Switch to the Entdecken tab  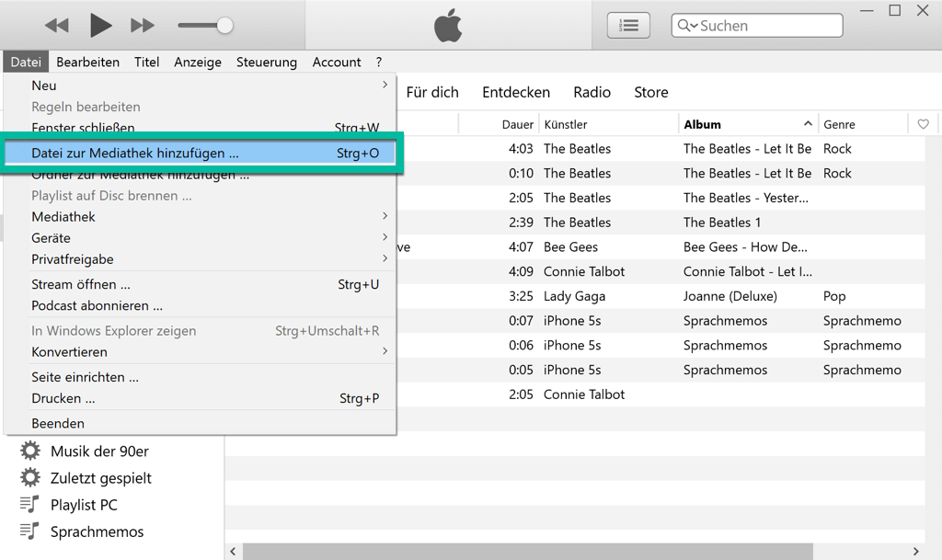click(516, 93)
